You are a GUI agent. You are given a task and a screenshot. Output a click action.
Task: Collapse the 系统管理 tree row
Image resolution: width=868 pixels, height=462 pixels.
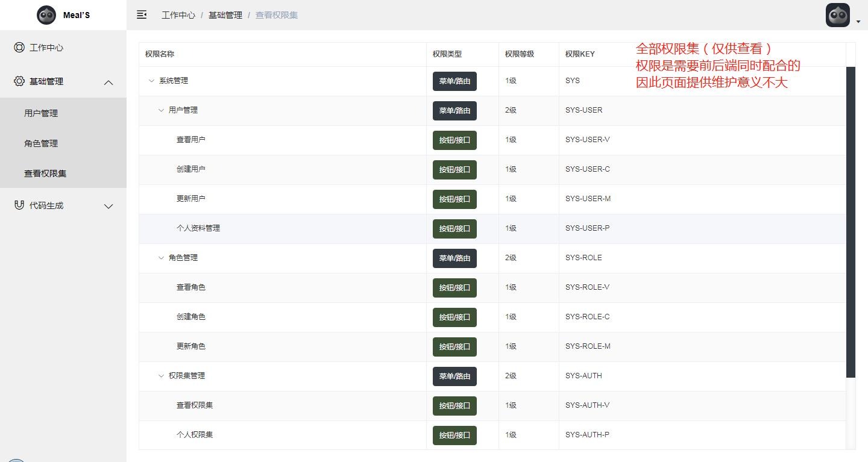pos(151,81)
